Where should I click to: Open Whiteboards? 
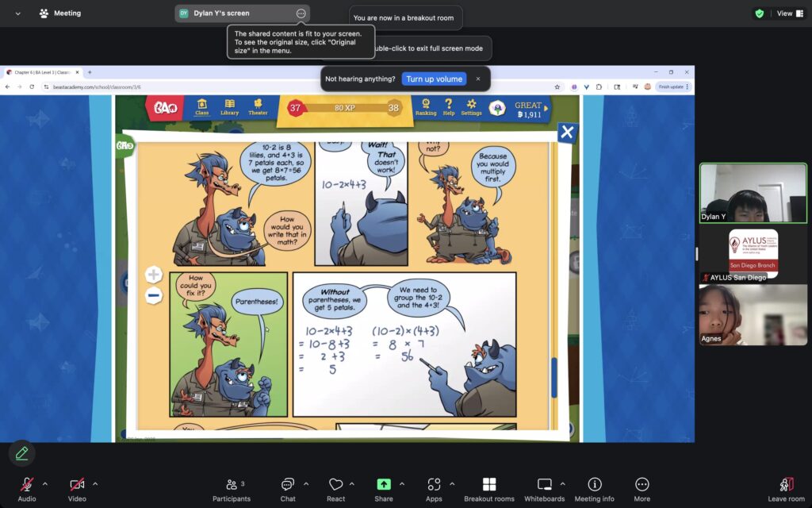pyautogui.click(x=545, y=485)
